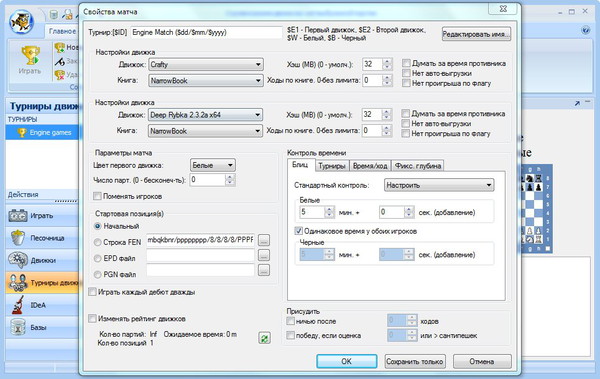
Task: Select the Строка FEN radio button
Action: coord(98,242)
